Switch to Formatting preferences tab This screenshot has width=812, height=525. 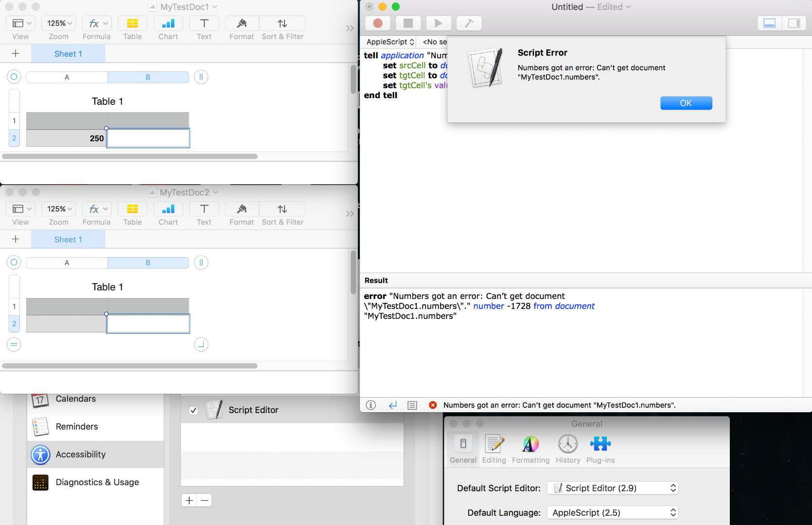[530, 449]
